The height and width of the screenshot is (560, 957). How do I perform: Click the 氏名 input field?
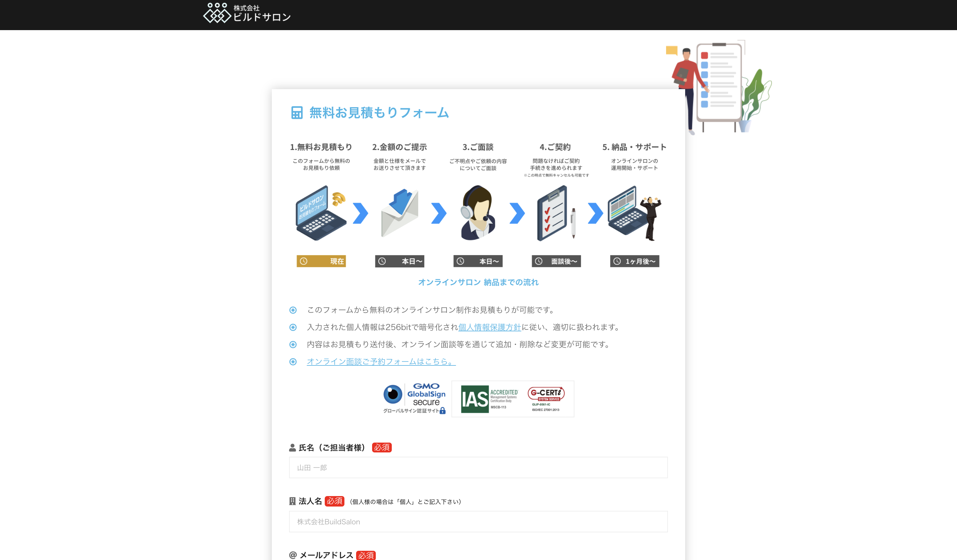(x=478, y=467)
